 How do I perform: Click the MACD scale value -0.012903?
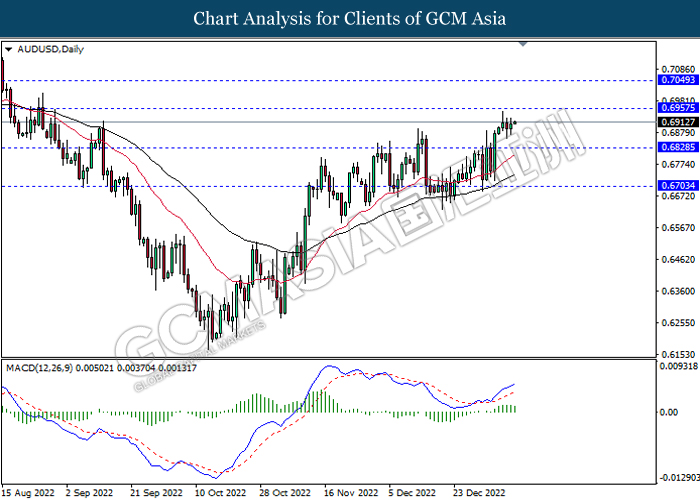[679, 478]
